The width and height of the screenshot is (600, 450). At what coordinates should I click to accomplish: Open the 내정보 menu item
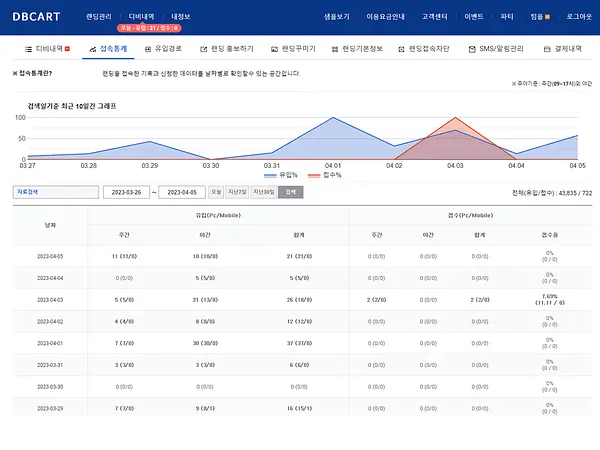coord(181,16)
